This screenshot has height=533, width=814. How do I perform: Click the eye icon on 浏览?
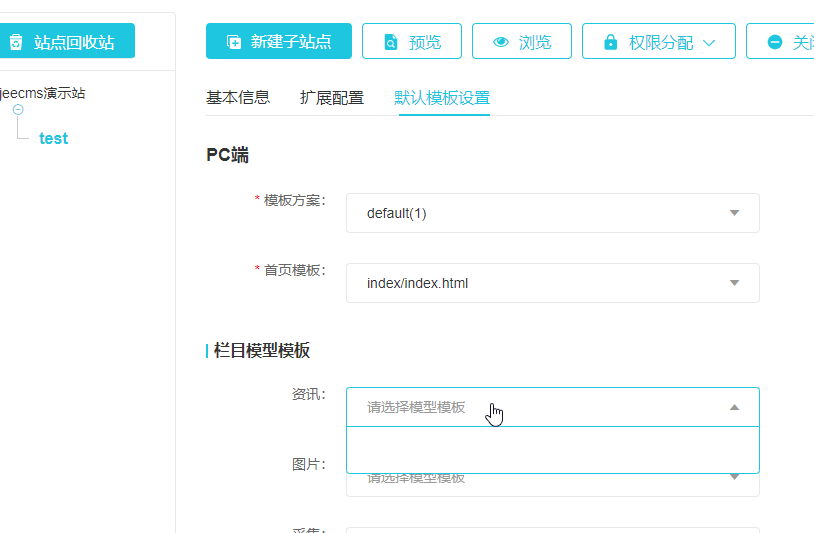coord(501,42)
